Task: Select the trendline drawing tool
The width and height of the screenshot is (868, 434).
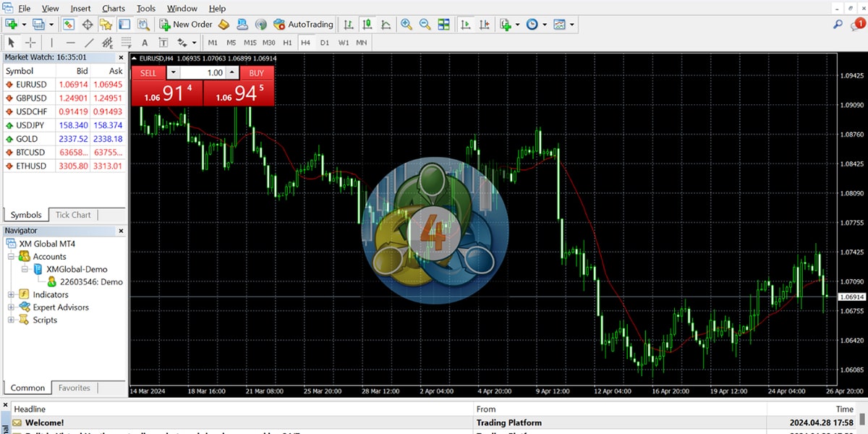Action: coord(89,43)
